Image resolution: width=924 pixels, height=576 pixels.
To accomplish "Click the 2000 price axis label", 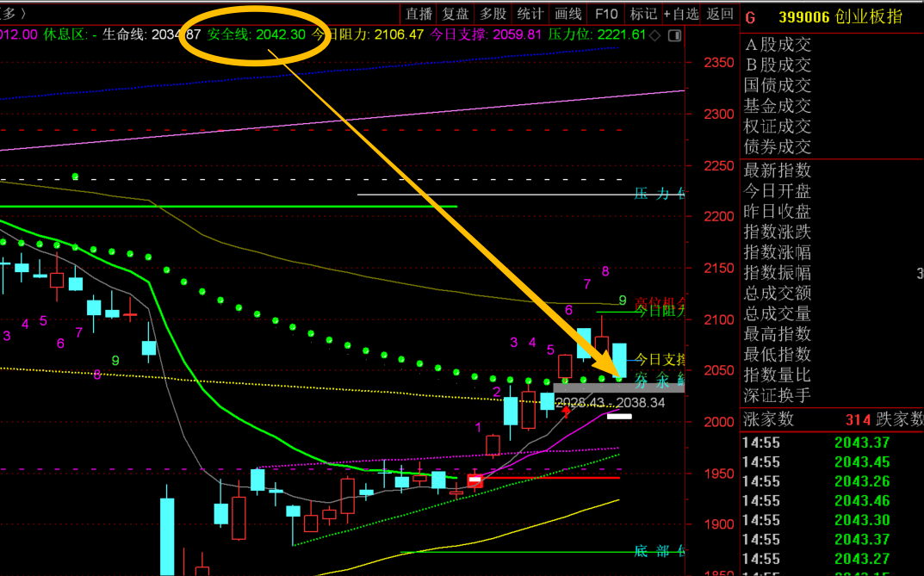I will point(719,422).
